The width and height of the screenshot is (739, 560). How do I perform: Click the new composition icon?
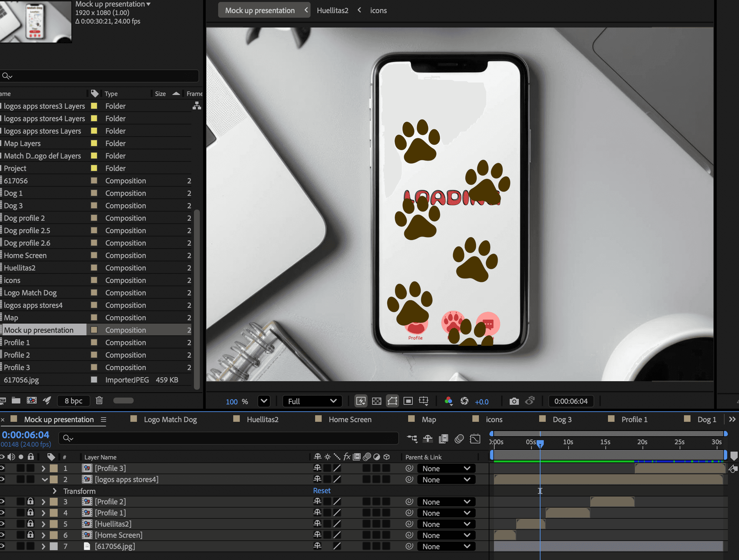(32, 401)
